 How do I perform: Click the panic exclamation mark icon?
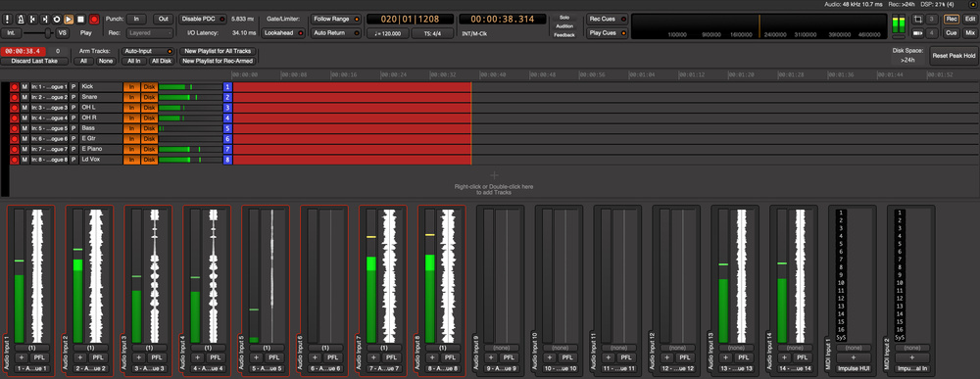pyautogui.click(x=8, y=20)
